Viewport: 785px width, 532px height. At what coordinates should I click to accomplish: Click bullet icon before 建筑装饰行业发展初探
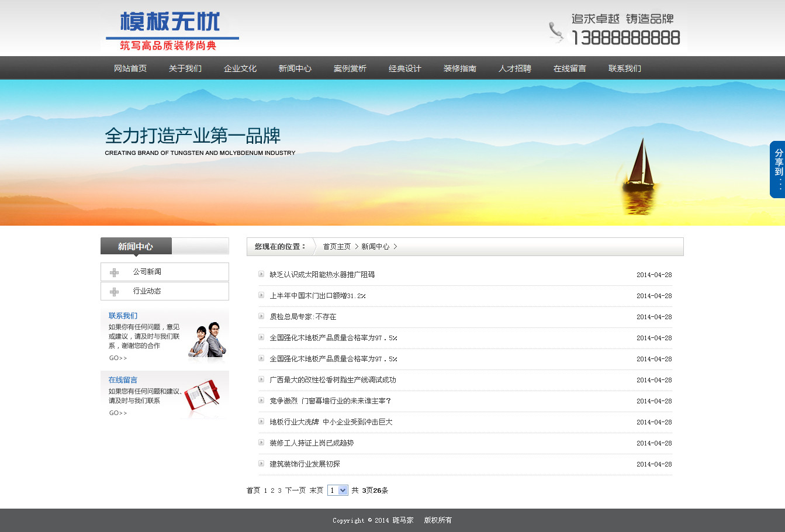pyautogui.click(x=261, y=464)
